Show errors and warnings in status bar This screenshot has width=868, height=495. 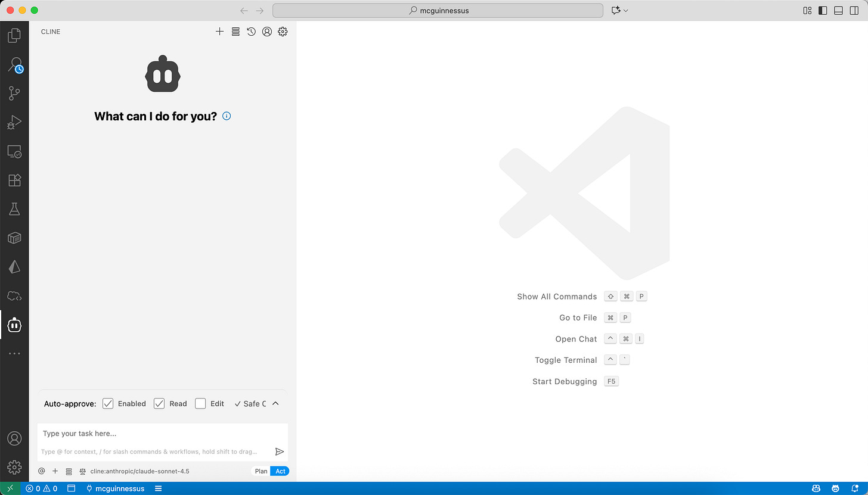(x=42, y=488)
